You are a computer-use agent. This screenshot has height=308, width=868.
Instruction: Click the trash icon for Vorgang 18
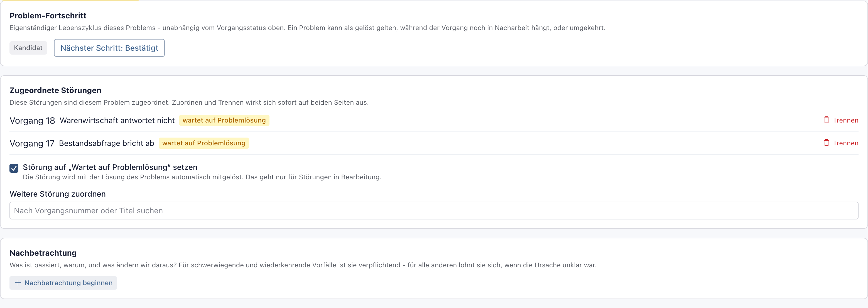tap(826, 120)
